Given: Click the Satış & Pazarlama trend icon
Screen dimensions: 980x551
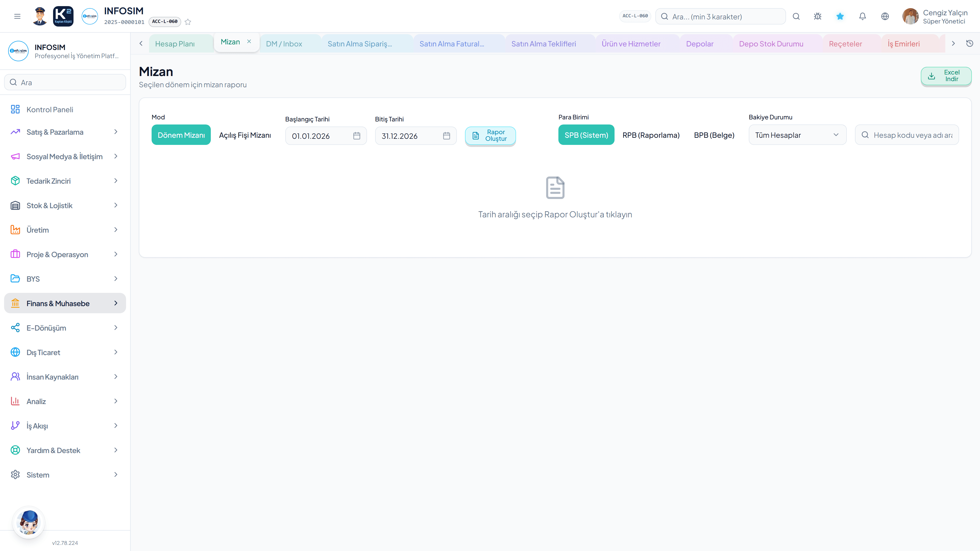Looking at the screenshot, I should click(x=15, y=132).
